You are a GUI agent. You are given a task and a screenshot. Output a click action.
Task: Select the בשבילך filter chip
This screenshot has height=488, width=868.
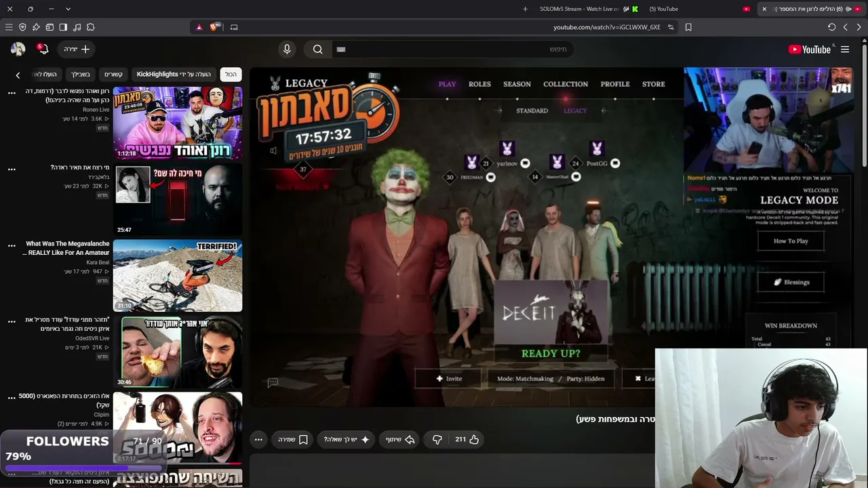pyautogui.click(x=81, y=74)
